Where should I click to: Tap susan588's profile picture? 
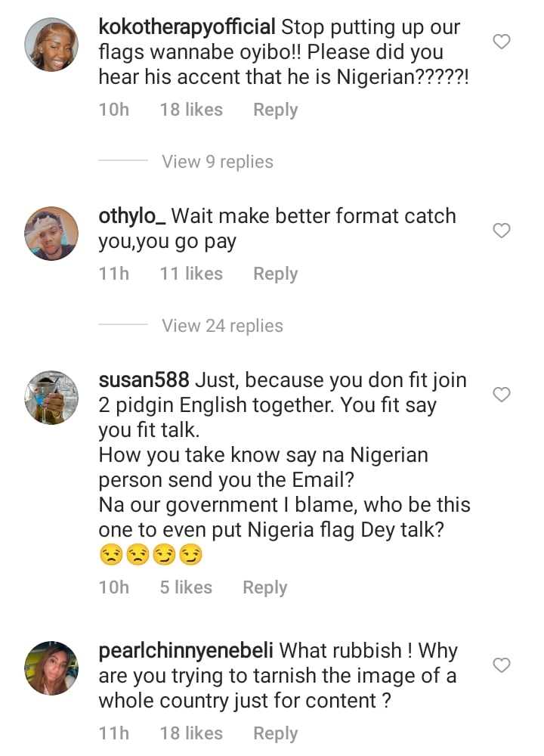51,398
